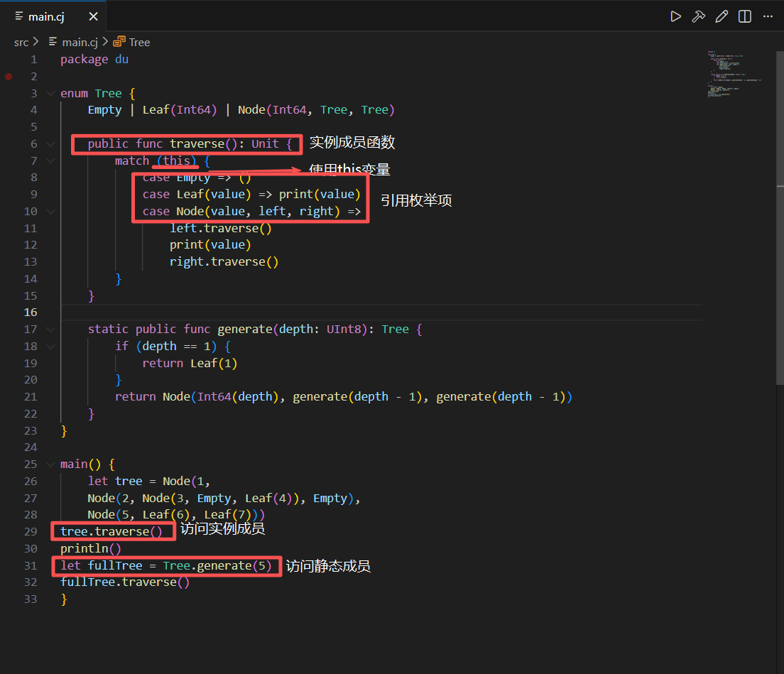Collapse the traverse function fold on line 6
784x674 pixels.
pos(50,144)
